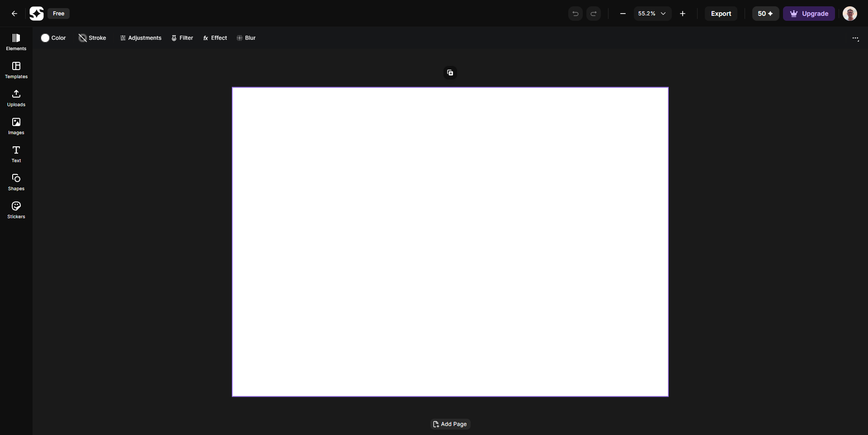Open the Templates panel
Image resolution: width=868 pixels, height=435 pixels.
click(16, 70)
